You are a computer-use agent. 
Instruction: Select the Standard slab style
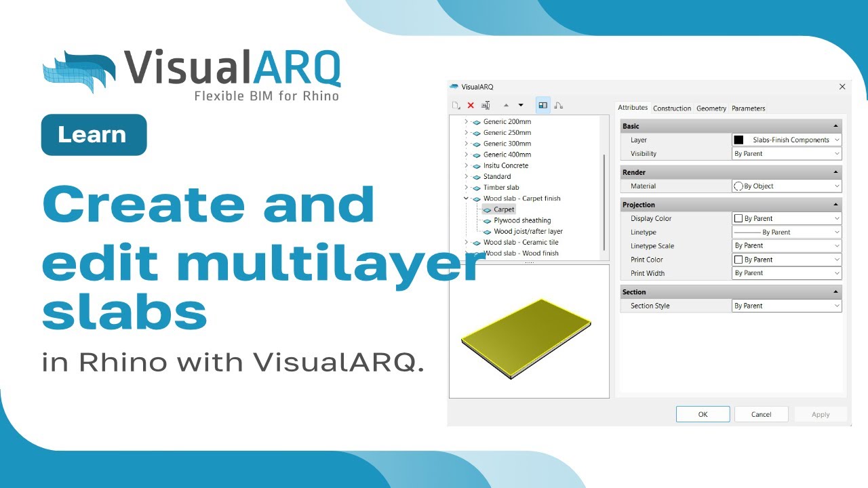click(x=497, y=177)
